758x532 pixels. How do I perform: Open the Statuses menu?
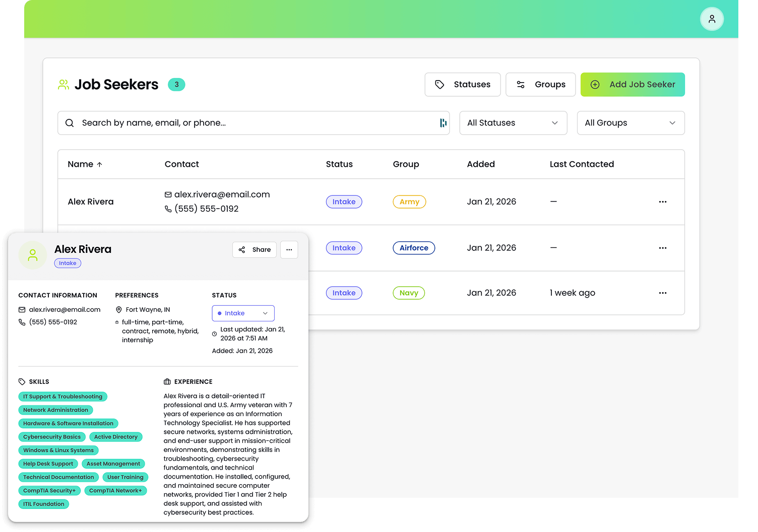point(462,84)
